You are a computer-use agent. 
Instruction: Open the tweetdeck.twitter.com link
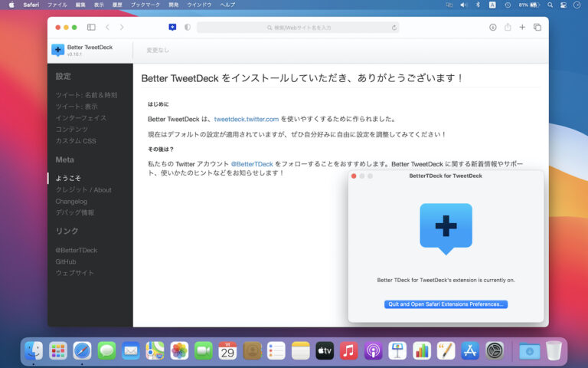tap(246, 119)
